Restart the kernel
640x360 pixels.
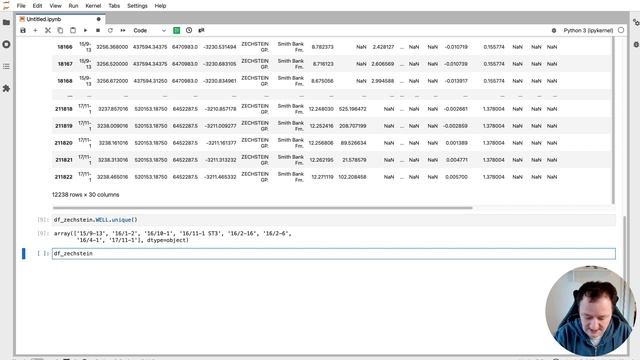[x=110, y=30]
